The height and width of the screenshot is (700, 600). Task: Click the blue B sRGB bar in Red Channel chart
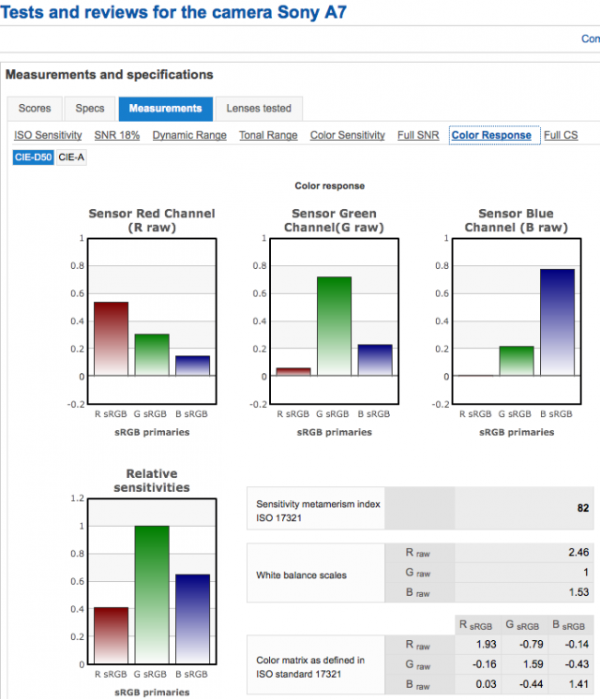click(192, 365)
